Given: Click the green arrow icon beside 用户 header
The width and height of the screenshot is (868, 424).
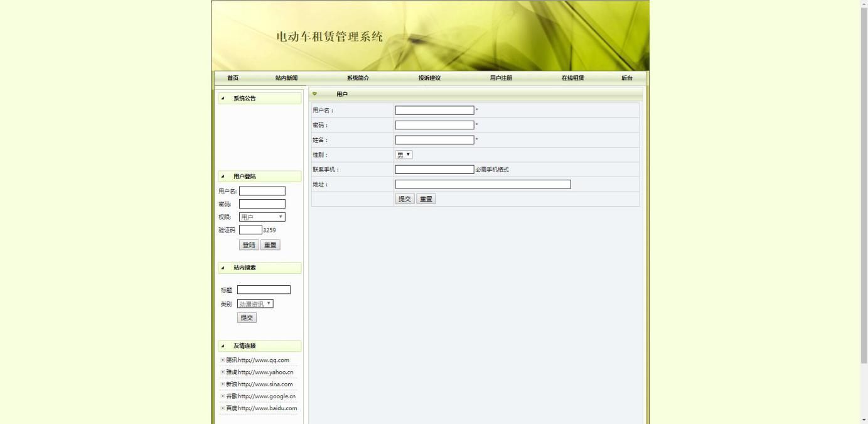Looking at the screenshot, I should 314,94.
